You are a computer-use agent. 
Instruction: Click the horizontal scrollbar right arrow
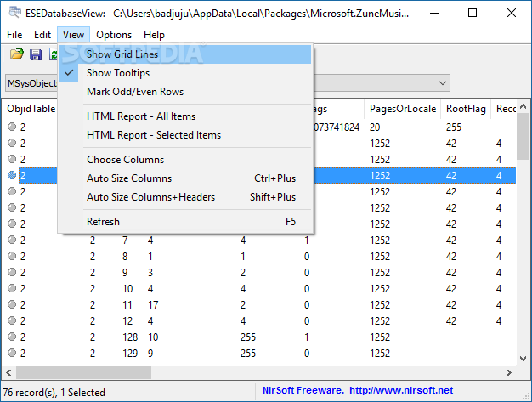508,372
